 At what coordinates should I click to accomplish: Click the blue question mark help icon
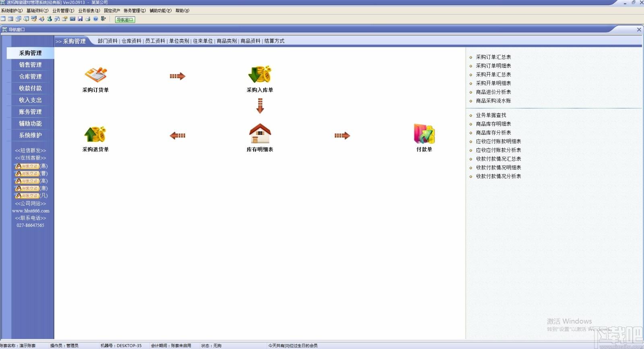[95, 19]
